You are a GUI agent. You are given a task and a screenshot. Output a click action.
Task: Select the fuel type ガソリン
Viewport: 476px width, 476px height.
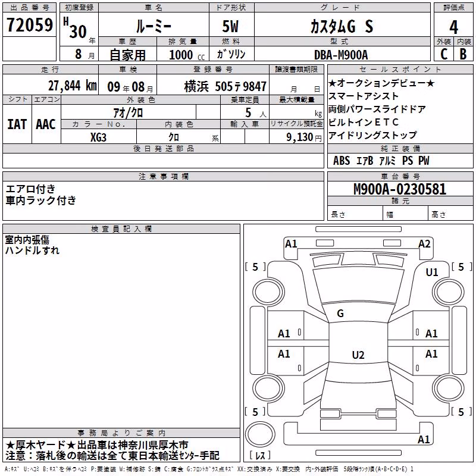[x=231, y=54]
